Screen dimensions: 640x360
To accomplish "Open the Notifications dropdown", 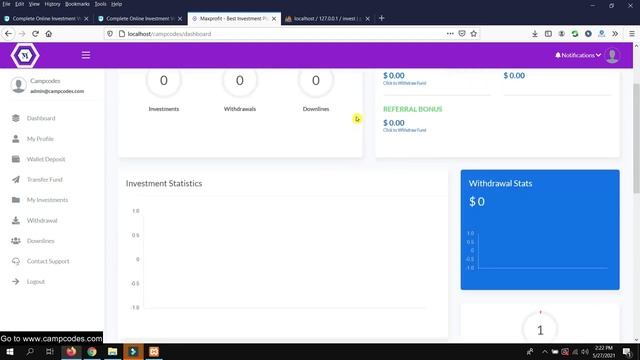I will [x=578, y=55].
